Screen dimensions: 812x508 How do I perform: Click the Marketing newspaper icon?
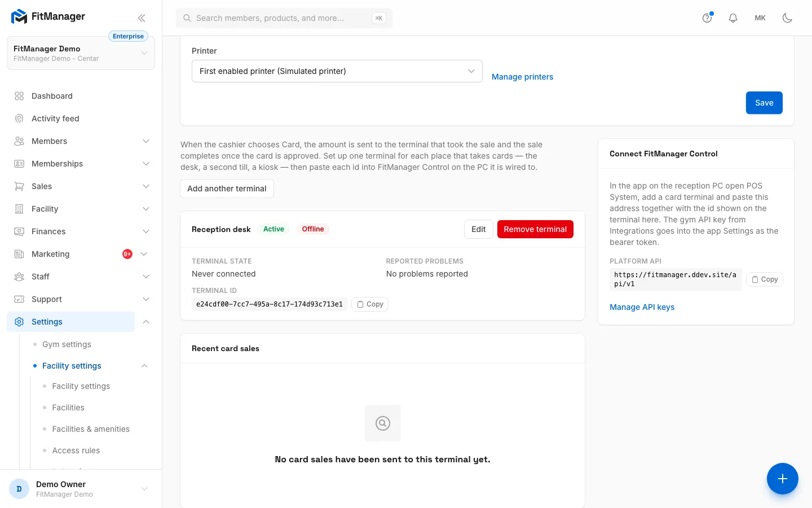click(19, 254)
